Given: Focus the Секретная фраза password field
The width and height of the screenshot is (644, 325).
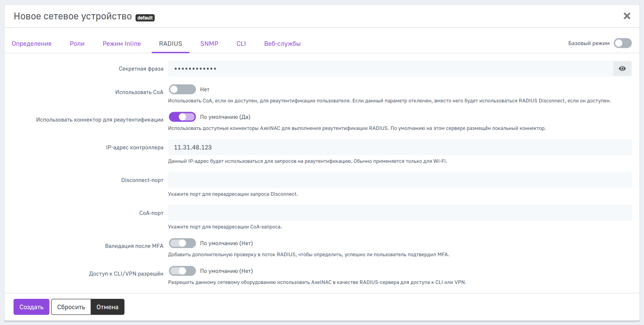Looking at the screenshot, I should (x=390, y=69).
